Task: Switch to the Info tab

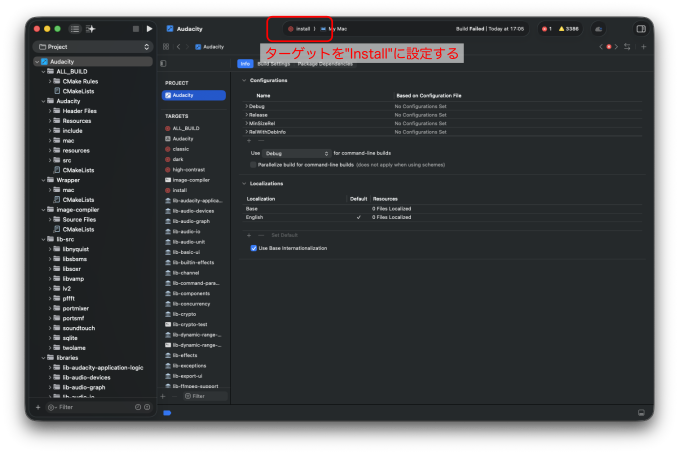Action: (x=245, y=64)
